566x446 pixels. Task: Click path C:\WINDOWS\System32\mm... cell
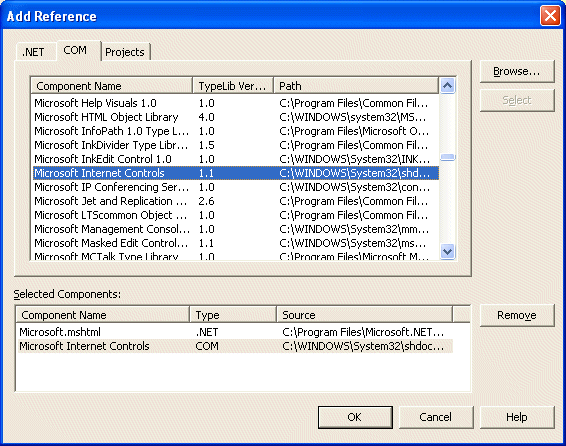[x=354, y=229]
